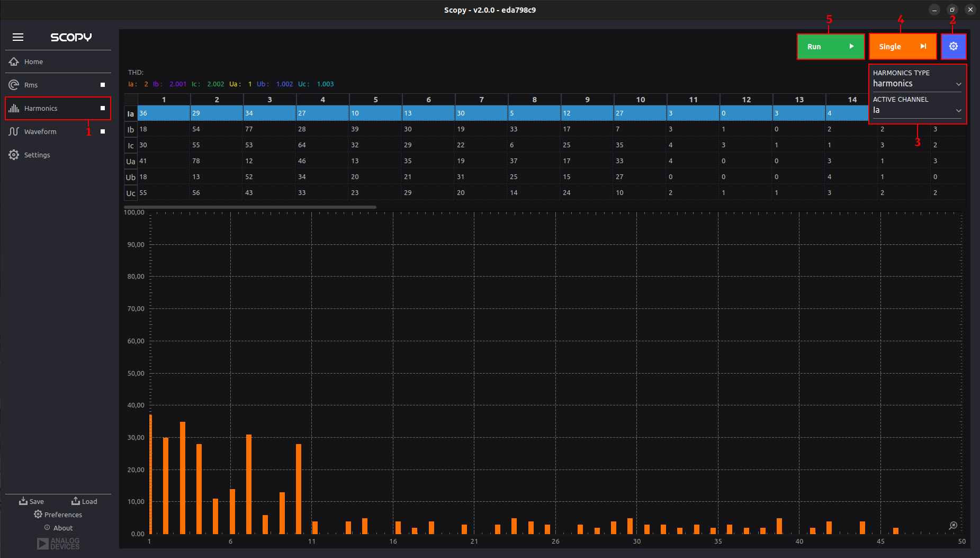Open the Settings entry in sidebar
Viewport: 980px width, 558px height.
[x=58, y=155]
